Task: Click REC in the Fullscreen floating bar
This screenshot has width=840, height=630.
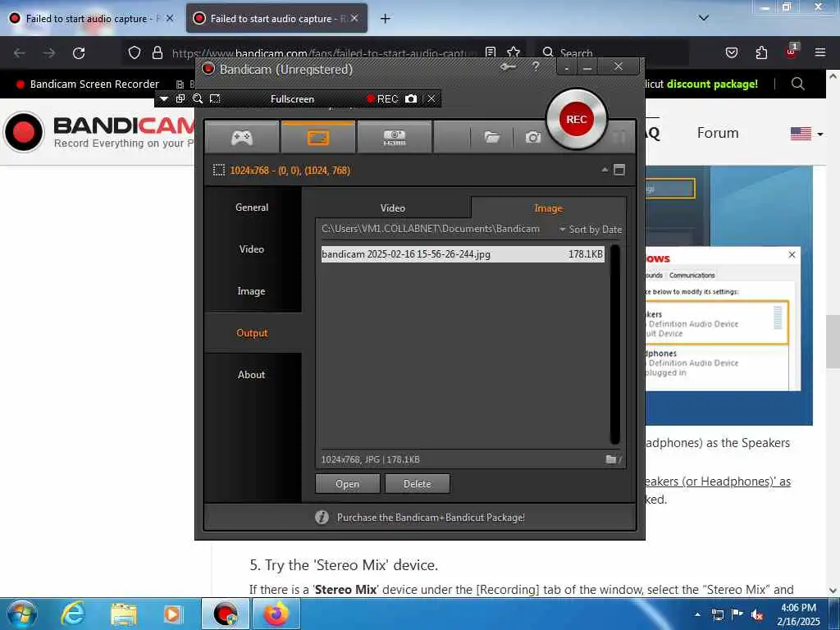Action: click(x=382, y=98)
